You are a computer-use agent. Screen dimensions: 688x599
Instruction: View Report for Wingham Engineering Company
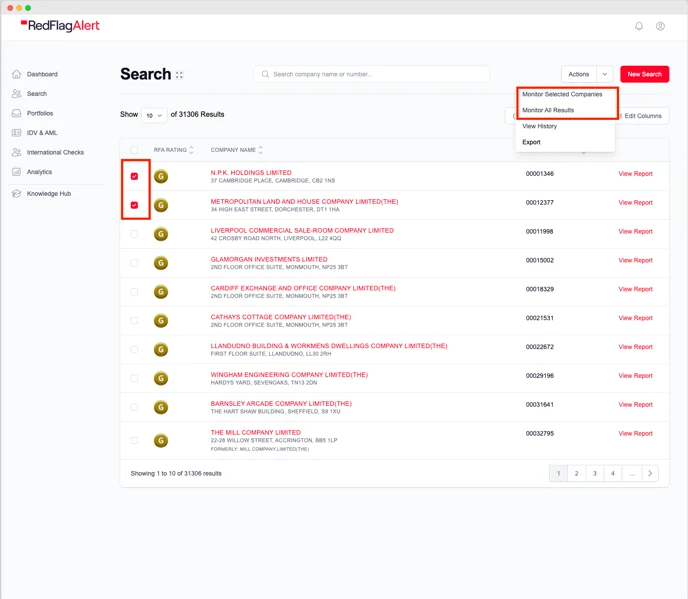pyautogui.click(x=635, y=376)
